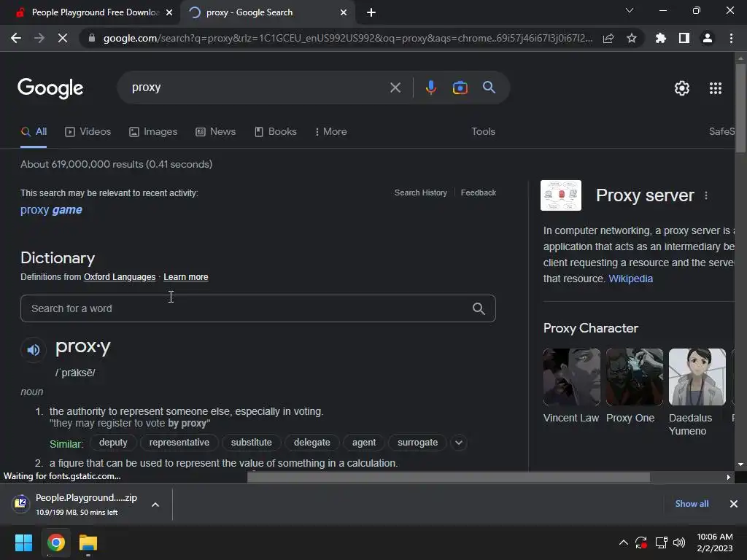Bookmark this page with the star
Image resolution: width=747 pixels, height=560 pixels.
click(632, 38)
